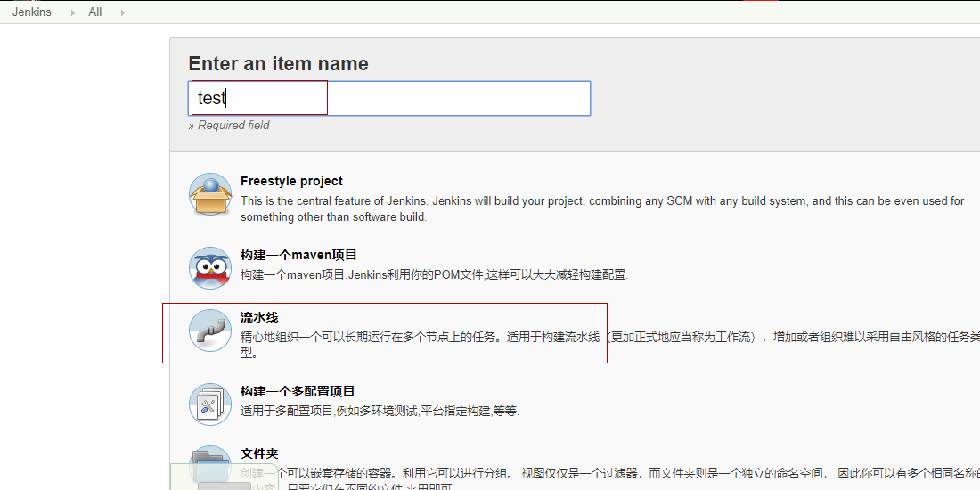Click the multi-configuration project icon
Image resolution: width=980 pixels, height=490 pixels.
click(x=210, y=404)
